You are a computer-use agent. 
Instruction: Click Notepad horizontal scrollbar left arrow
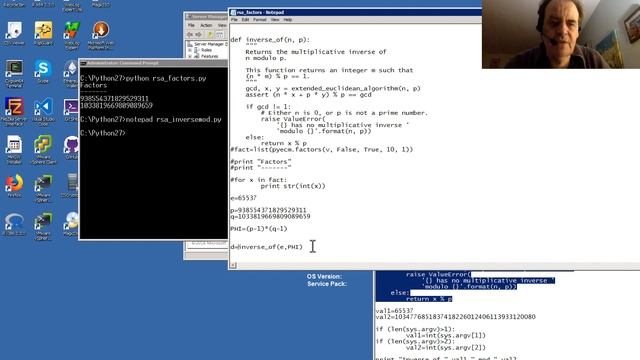(x=233, y=265)
